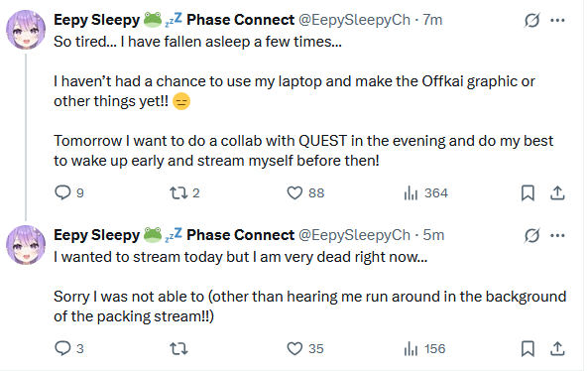Like the tweet with 35 likes

pyautogui.click(x=304, y=349)
